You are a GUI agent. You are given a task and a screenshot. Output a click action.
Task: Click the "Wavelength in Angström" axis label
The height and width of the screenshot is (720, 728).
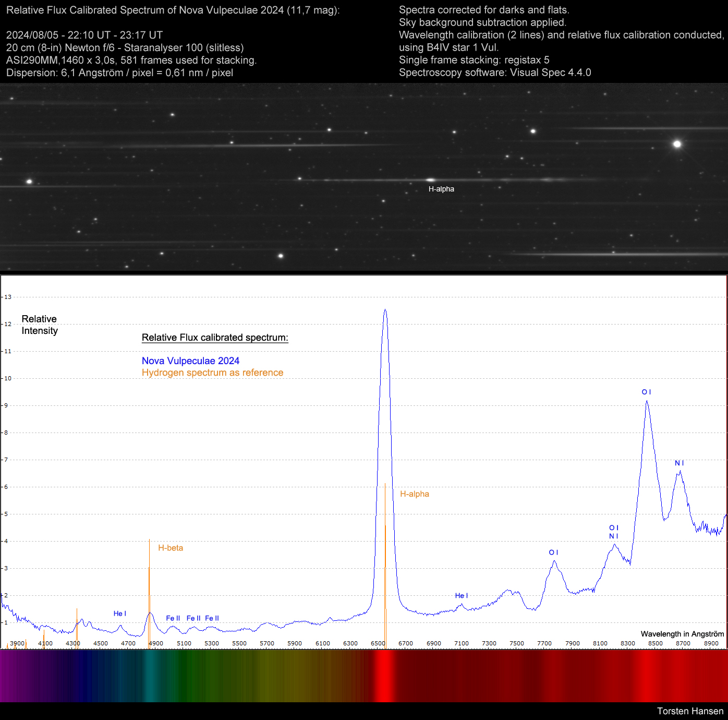pyautogui.click(x=683, y=634)
